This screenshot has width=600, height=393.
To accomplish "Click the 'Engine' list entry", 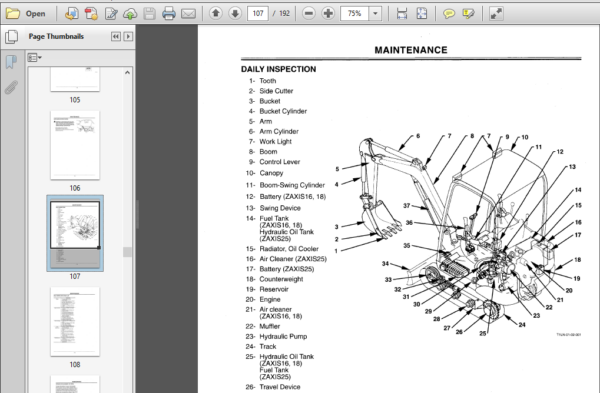I will pos(270,300).
